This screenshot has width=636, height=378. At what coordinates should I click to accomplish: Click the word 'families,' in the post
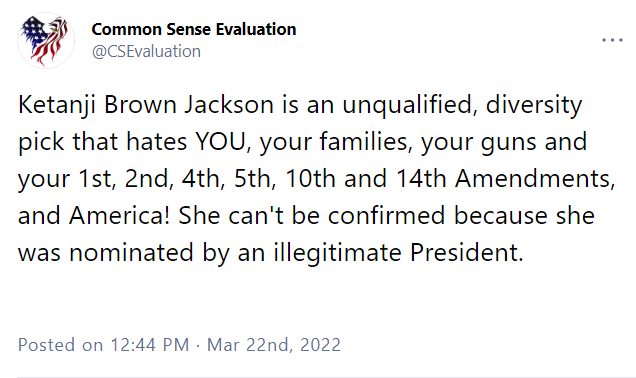pyautogui.click(x=366, y=142)
